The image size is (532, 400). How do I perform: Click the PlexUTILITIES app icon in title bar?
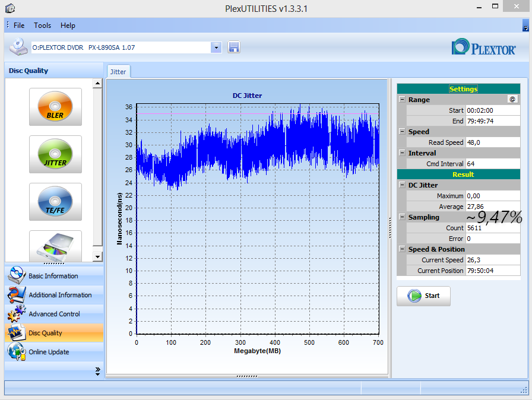(x=10, y=8)
